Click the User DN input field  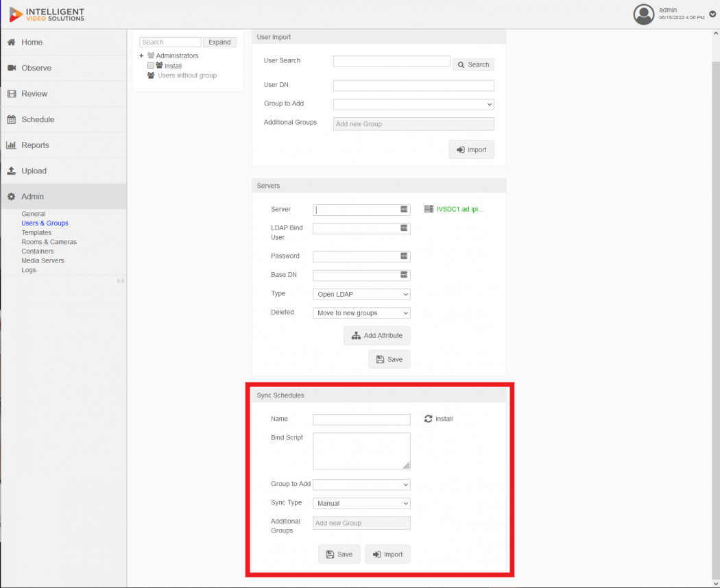413,86
